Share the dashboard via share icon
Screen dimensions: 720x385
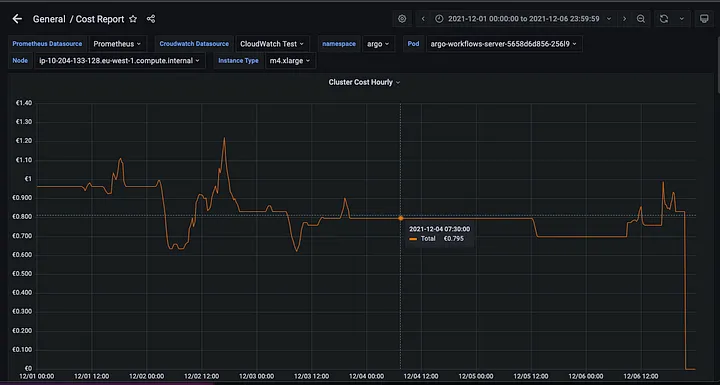click(151, 19)
